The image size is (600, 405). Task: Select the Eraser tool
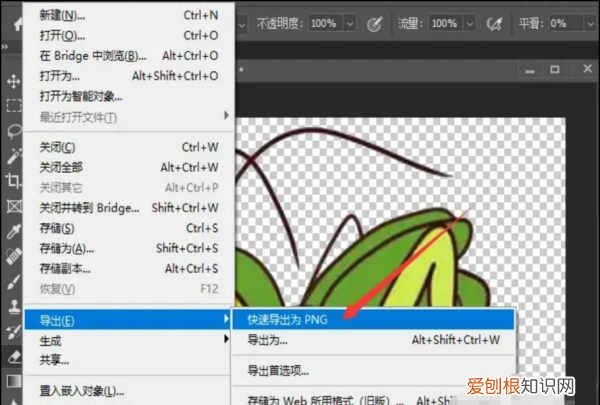coord(14,357)
